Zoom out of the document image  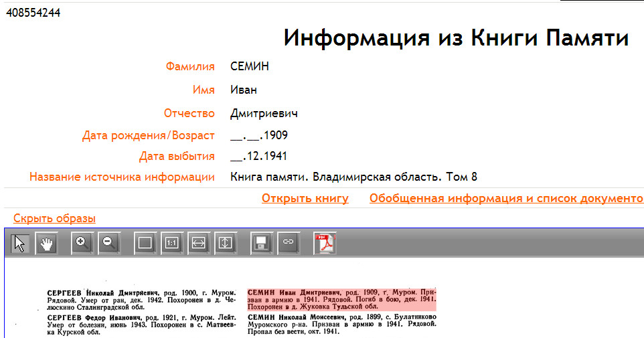pyautogui.click(x=108, y=243)
